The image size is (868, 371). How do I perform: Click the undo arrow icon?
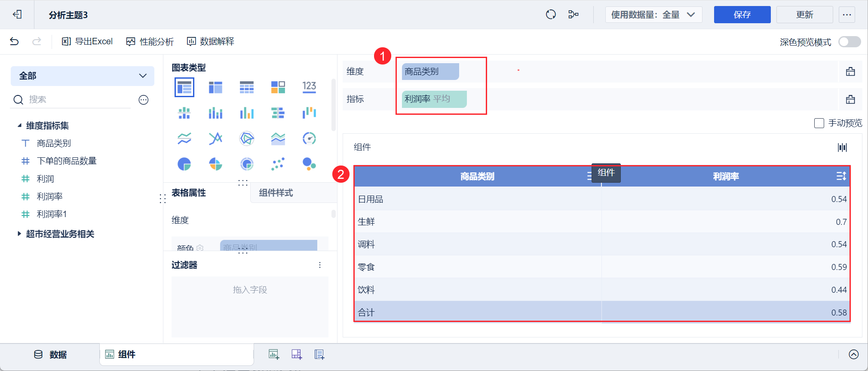pos(14,41)
